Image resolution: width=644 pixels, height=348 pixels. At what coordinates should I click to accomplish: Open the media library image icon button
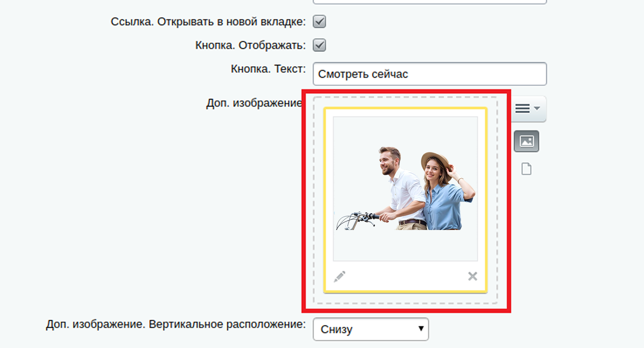(526, 141)
